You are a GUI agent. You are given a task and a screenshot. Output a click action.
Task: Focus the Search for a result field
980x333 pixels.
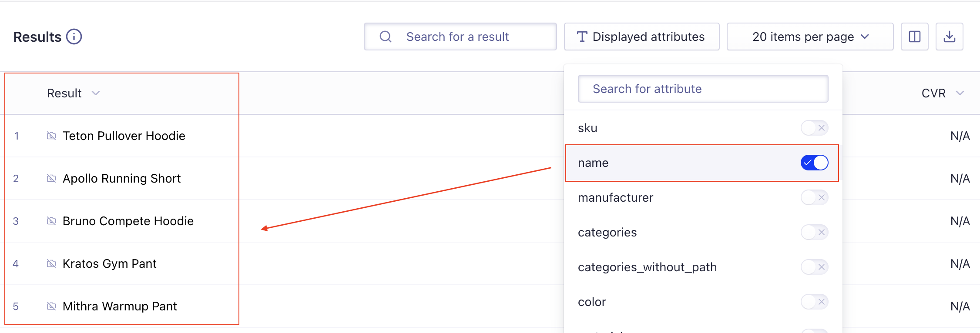(460, 37)
